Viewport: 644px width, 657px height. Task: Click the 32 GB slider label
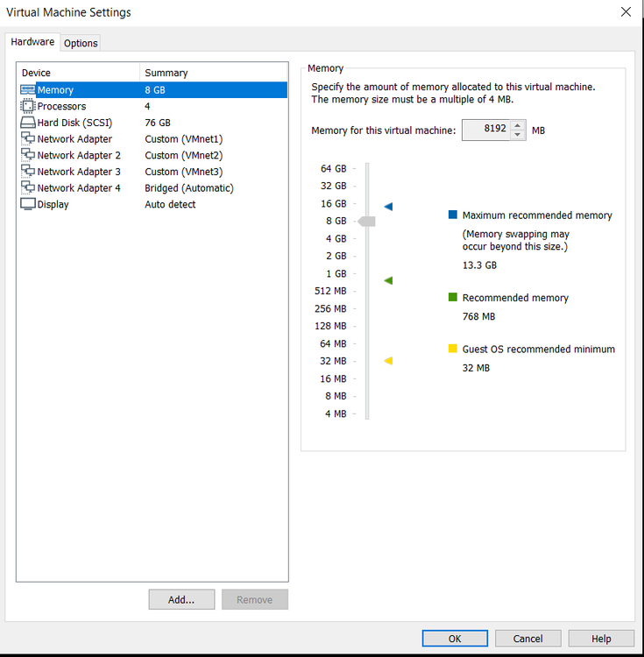[334, 186]
